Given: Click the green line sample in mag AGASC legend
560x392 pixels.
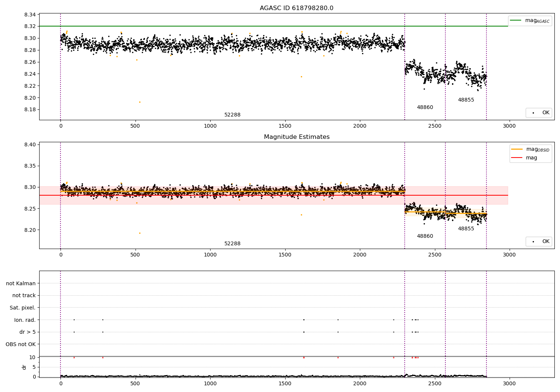Looking at the screenshot, I should (x=516, y=21).
